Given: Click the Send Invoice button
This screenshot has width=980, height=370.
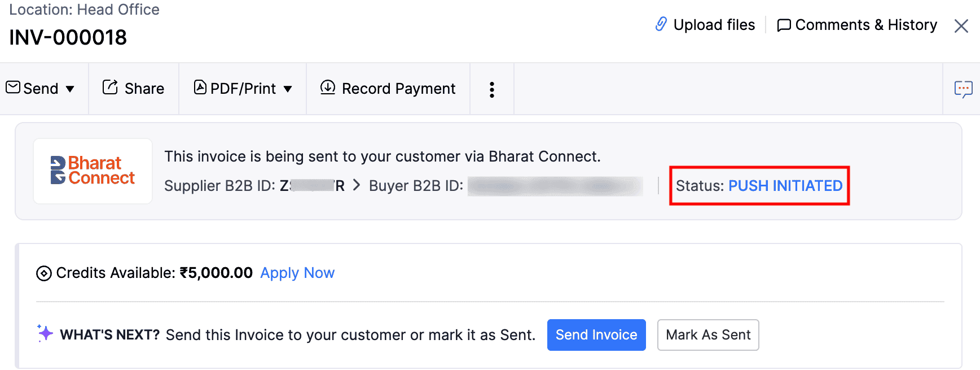Looking at the screenshot, I should (596, 334).
